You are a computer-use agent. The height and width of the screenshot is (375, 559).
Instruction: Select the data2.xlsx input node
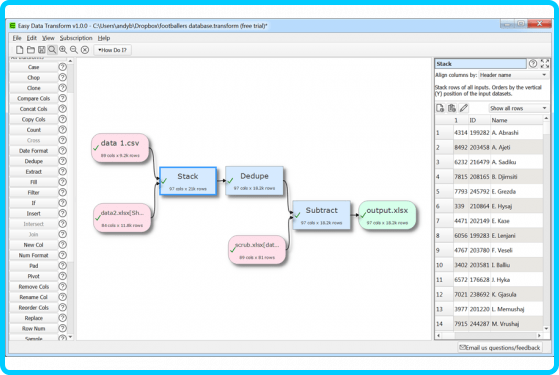[x=122, y=218]
